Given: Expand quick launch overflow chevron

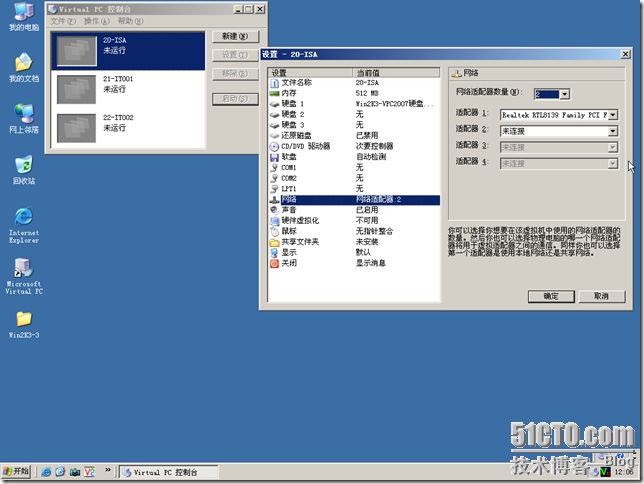Looking at the screenshot, I should click(x=108, y=470).
